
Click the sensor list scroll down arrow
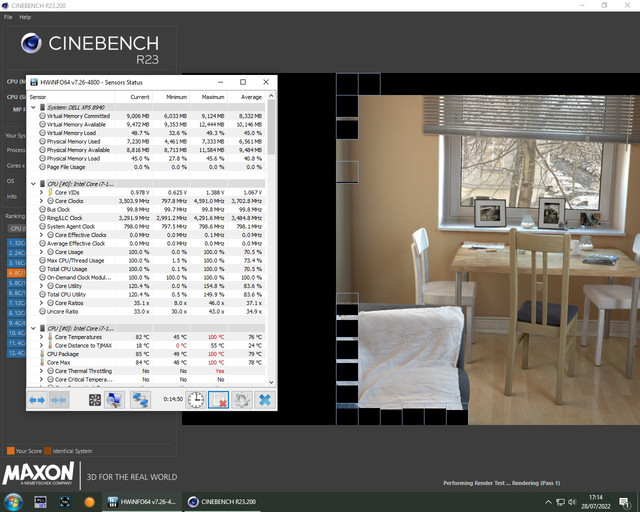click(271, 383)
